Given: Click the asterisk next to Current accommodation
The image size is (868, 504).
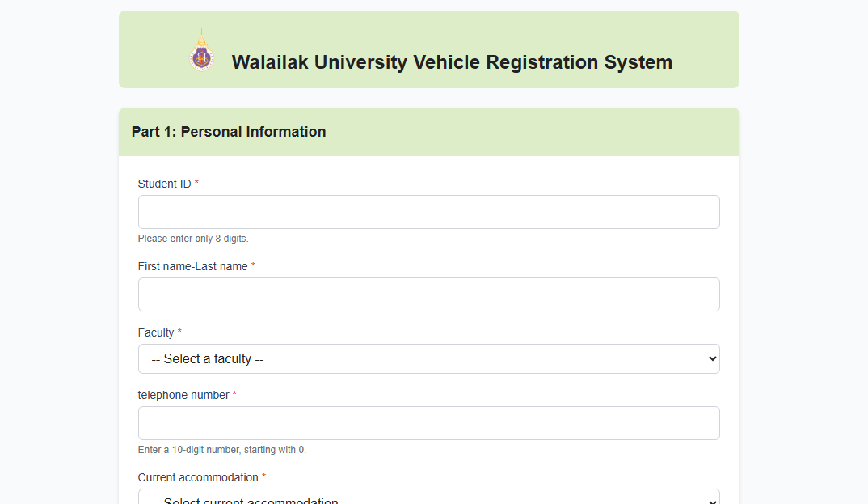Looking at the screenshot, I should click(264, 477).
